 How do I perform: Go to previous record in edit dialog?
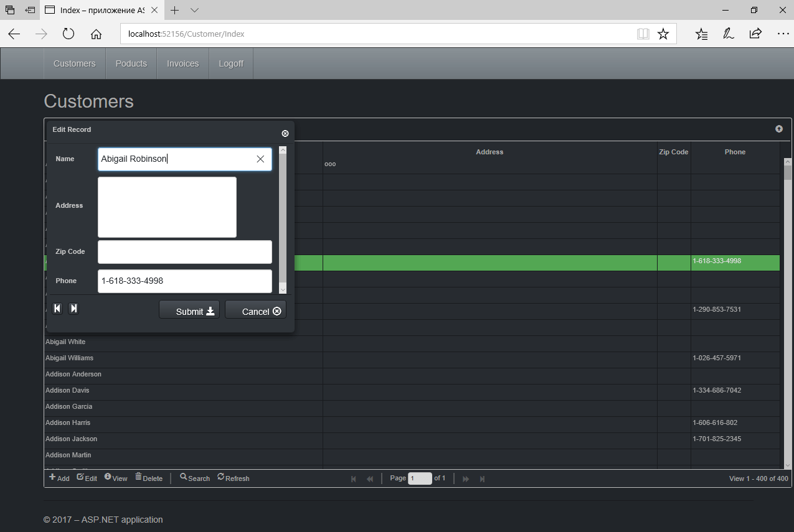tap(57, 309)
